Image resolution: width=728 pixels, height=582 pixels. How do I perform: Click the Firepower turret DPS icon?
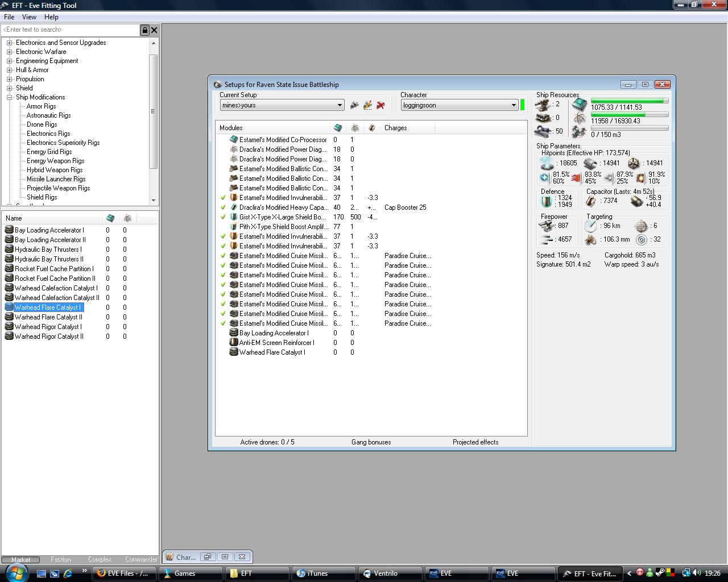coord(546,226)
